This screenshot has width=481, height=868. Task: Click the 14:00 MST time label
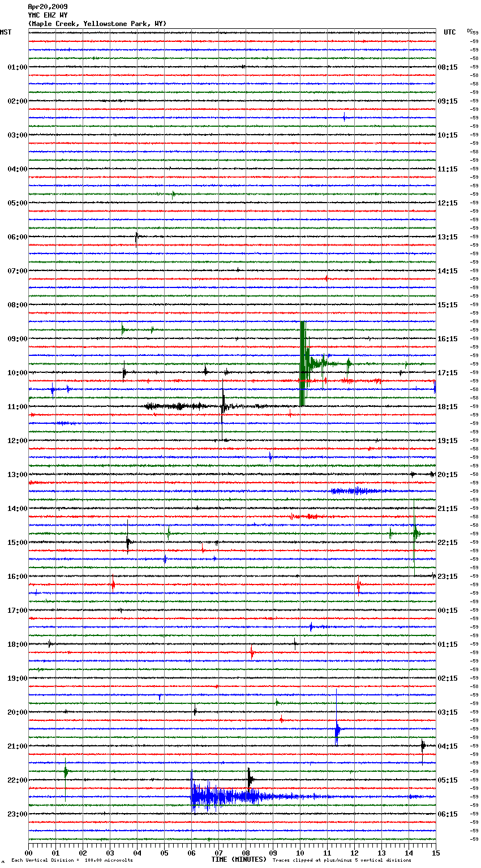point(18,509)
